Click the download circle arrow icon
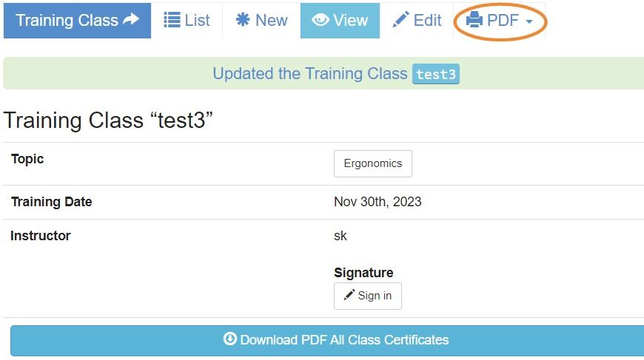Screen dimensions: 644x360 click(x=230, y=339)
